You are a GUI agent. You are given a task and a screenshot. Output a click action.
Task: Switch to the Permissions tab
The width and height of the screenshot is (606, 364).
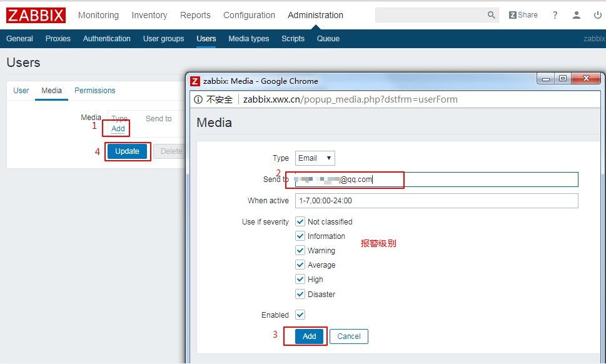(x=94, y=91)
